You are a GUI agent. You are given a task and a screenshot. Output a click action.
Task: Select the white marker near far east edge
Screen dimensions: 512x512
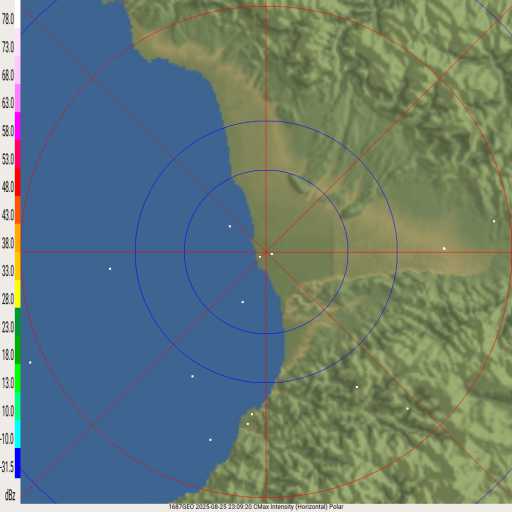(x=494, y=221)
